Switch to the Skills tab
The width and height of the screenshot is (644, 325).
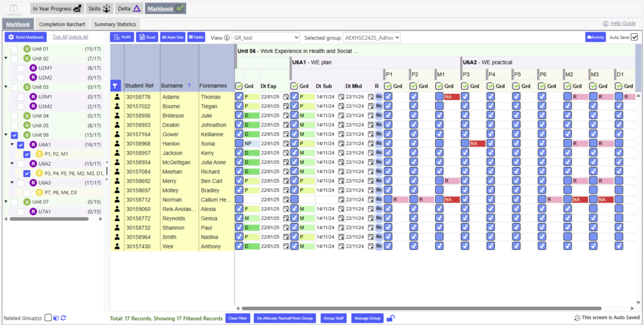point(100,8)
